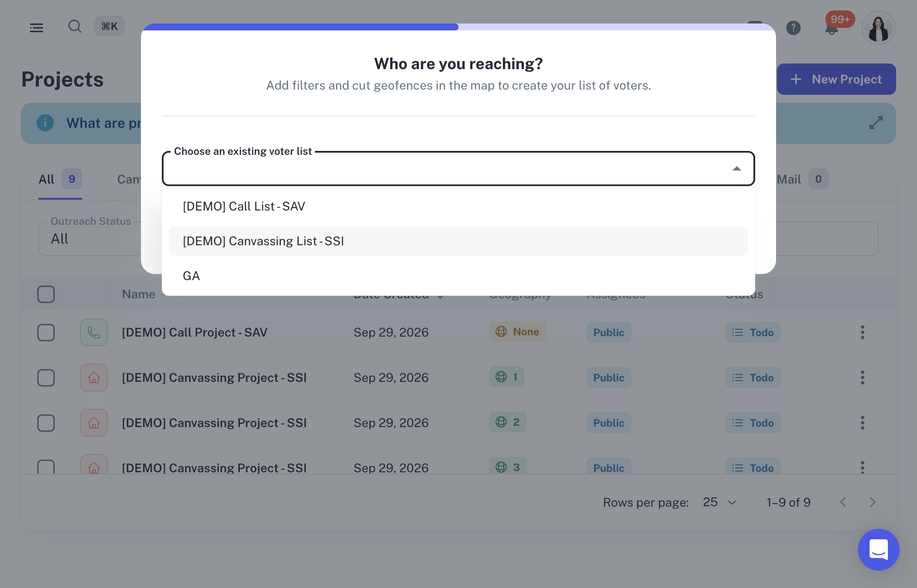Screen dimensions: 917x588
Task: Select [DEMO] Call List - SAV option
Action: coord(458,206)
